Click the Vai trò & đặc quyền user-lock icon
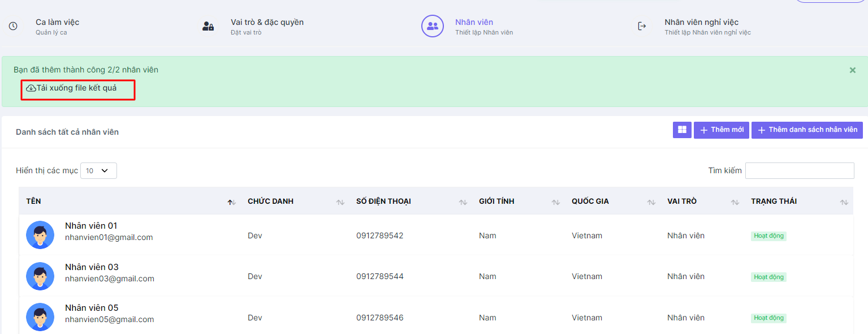 coord(208,26)
